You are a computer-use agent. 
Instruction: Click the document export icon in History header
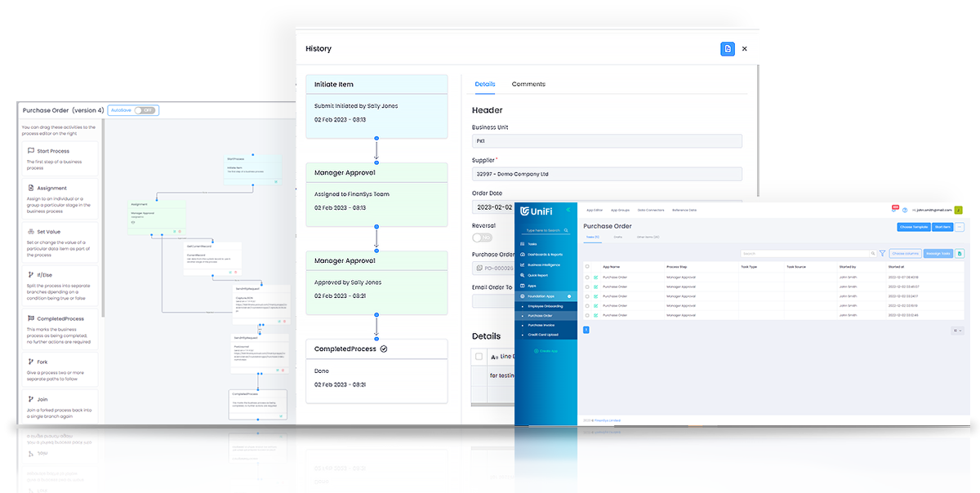(727, 49)
